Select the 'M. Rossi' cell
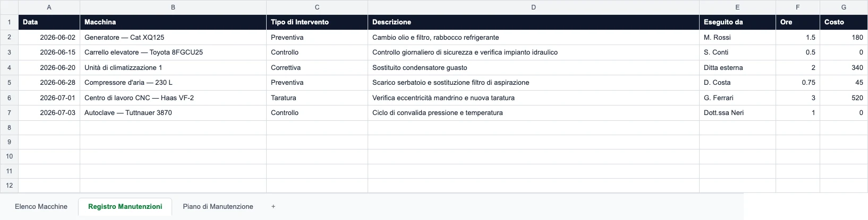Screen dimensions: 868x220 [x=738, y=38]
